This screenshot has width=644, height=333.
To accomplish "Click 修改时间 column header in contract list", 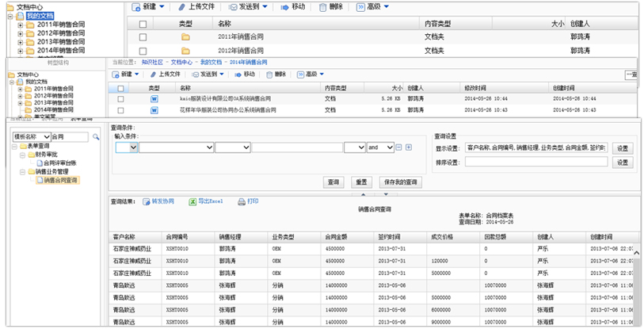I will tap(475, 88).
